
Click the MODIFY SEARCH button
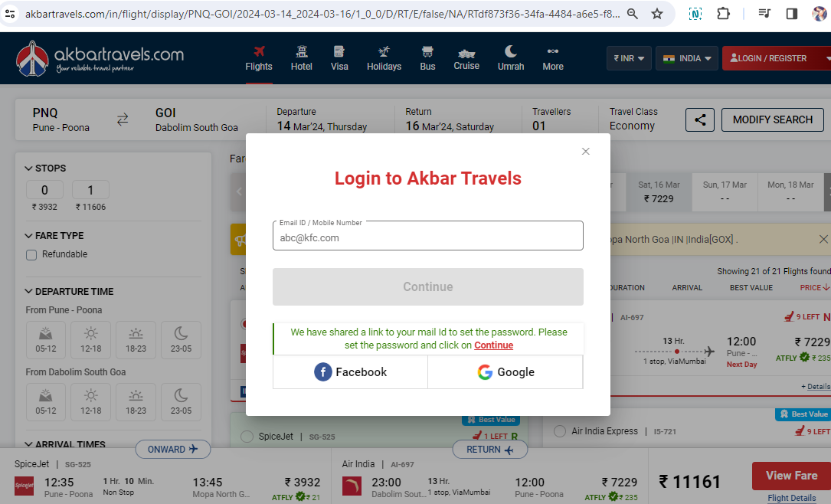click(772, 119)
